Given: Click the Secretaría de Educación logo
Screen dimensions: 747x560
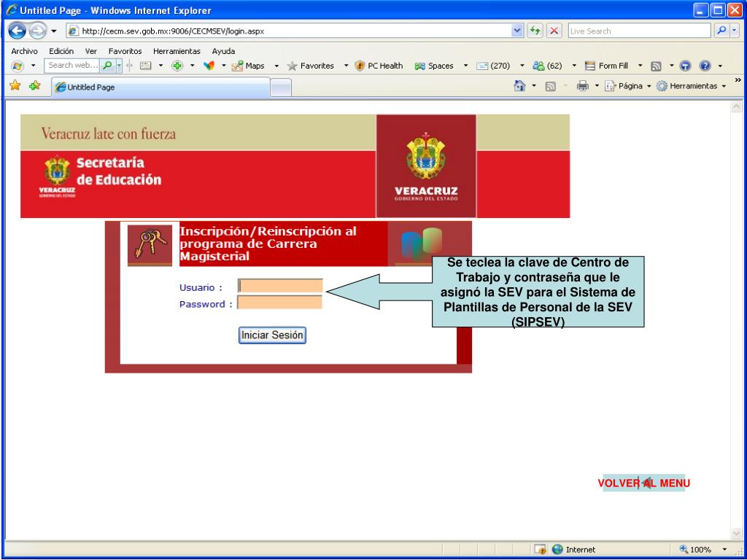Looking at the screenshot, I should (x=101, y=175).
